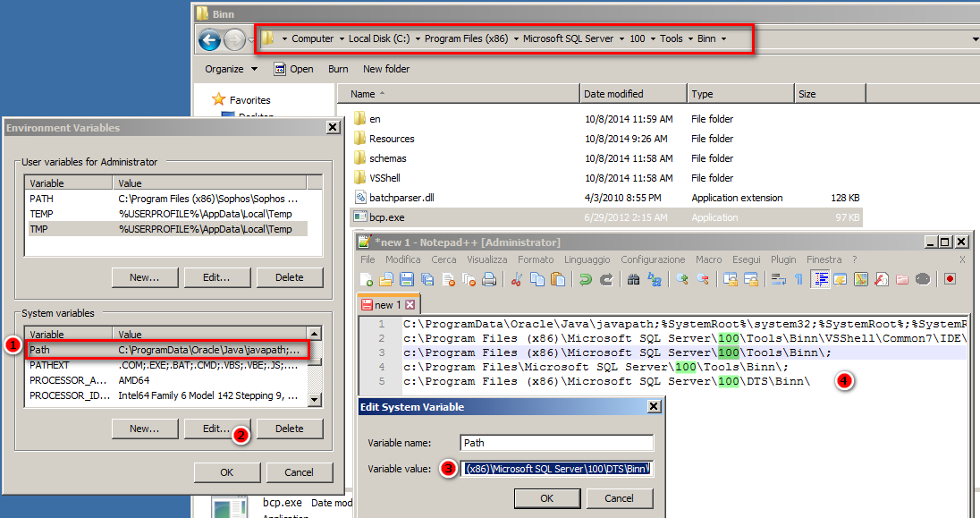Click OK in Edit System Variable dialog

[546, 498]
